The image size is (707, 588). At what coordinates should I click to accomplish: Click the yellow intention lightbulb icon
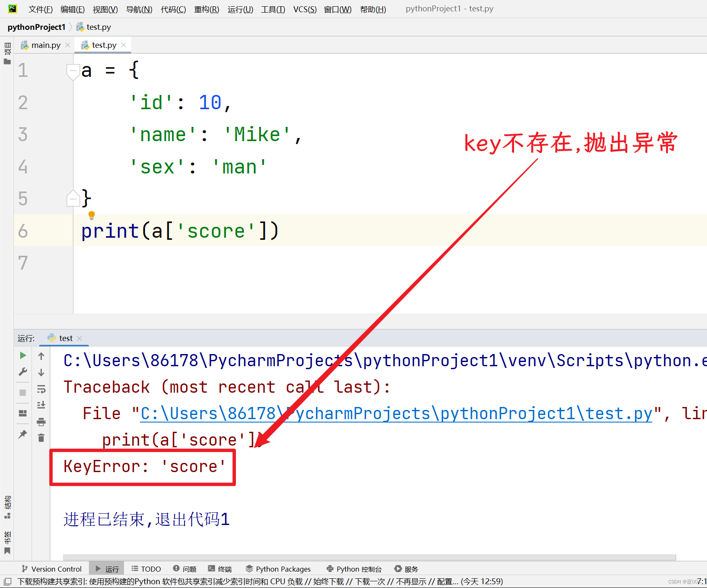(x=92, y=215)
